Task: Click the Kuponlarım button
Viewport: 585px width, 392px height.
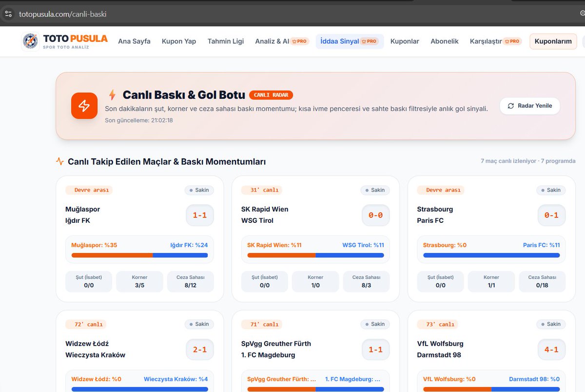Action: pos(553,41)
